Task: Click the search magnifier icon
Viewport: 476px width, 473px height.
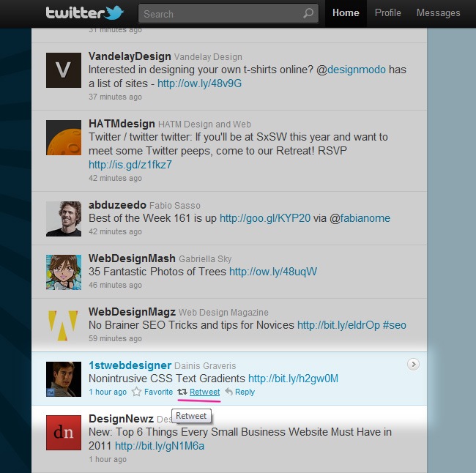Action: (308, 13)
